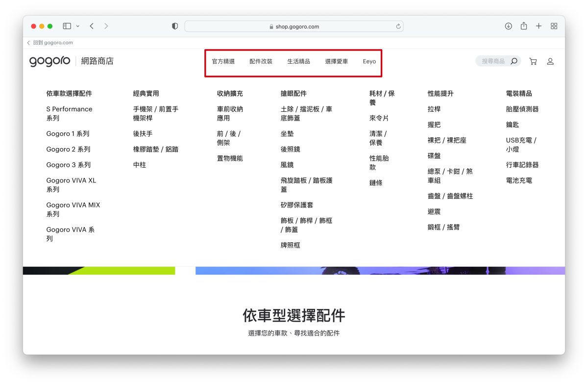
Task: Reload the page with the refresh icon
Action: [398, 26]
